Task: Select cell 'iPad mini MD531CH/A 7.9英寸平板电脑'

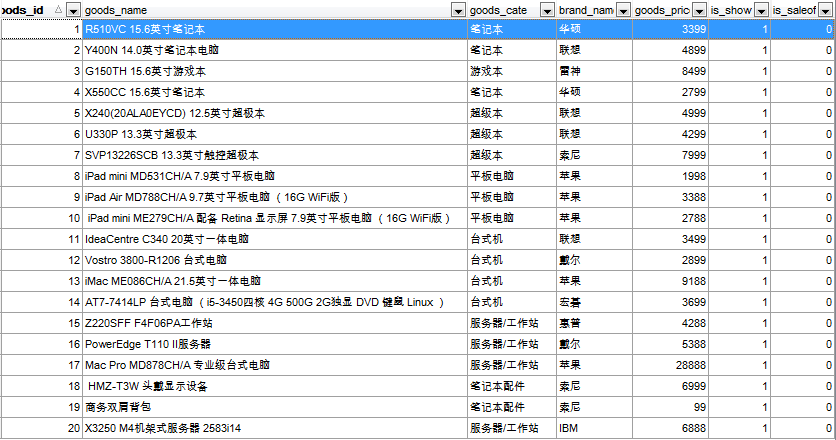Action: pos(275,176)
